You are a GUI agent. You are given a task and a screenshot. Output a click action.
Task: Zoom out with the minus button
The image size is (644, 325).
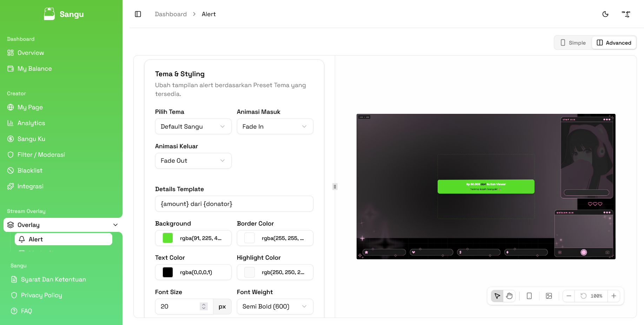click(x=569, y=296)
